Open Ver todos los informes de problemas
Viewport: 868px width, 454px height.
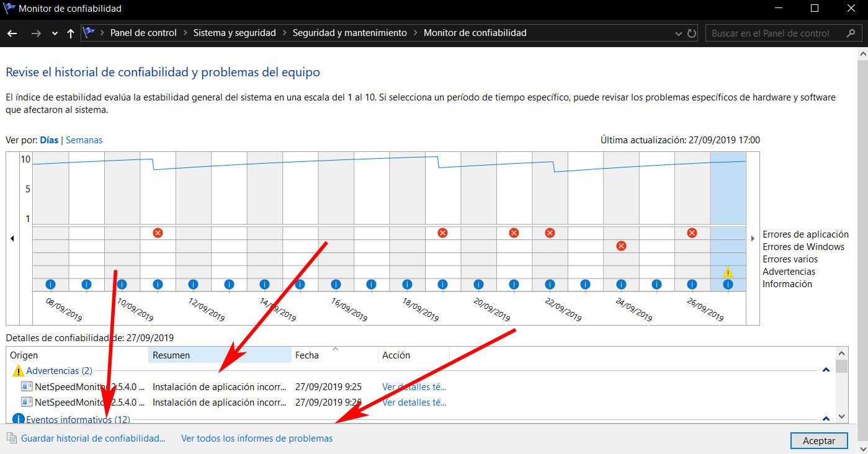click(x=257, y=438)
